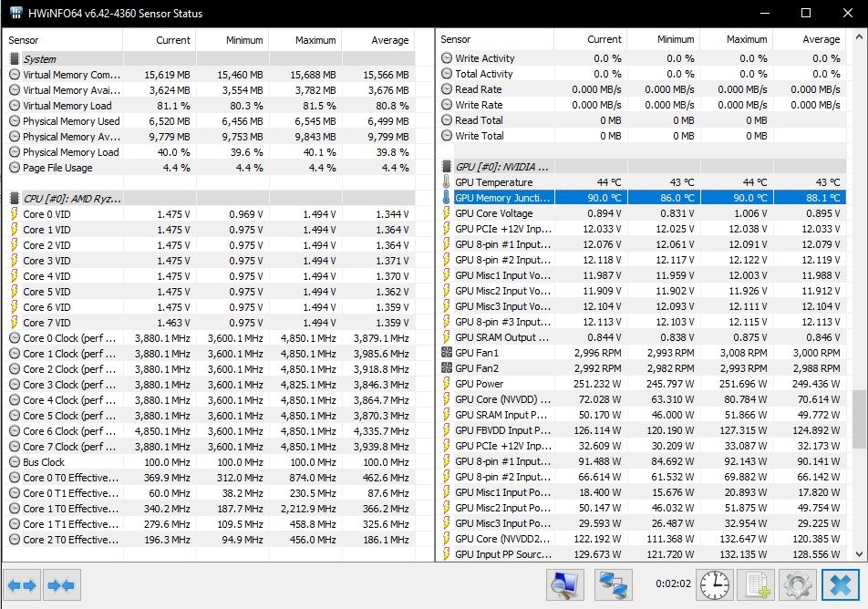The height and width of the screenshot is (609, 868).
Task: Click the CPU [#0] AMD Ryzen section icon
Action: [x=15, y=198]
